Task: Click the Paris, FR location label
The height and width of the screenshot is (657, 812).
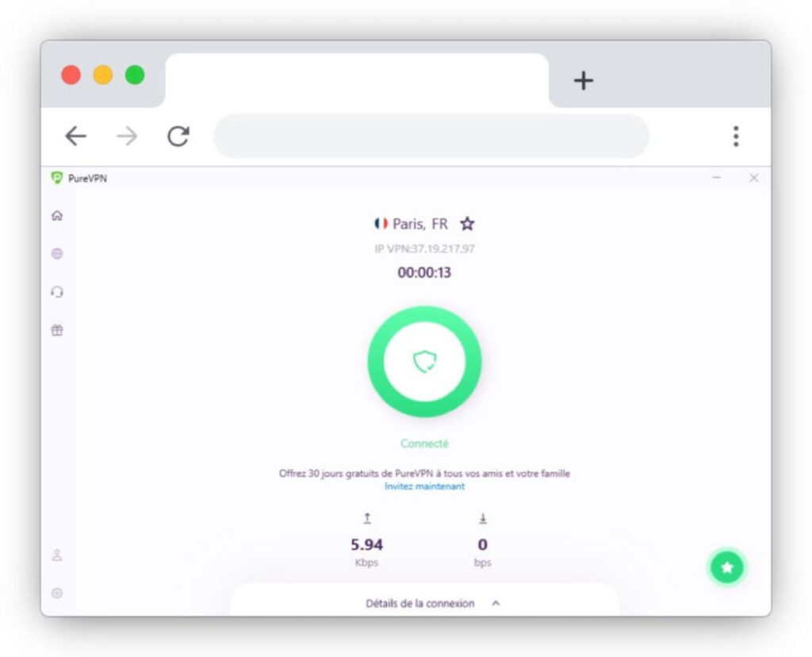Action: [420, 224]
